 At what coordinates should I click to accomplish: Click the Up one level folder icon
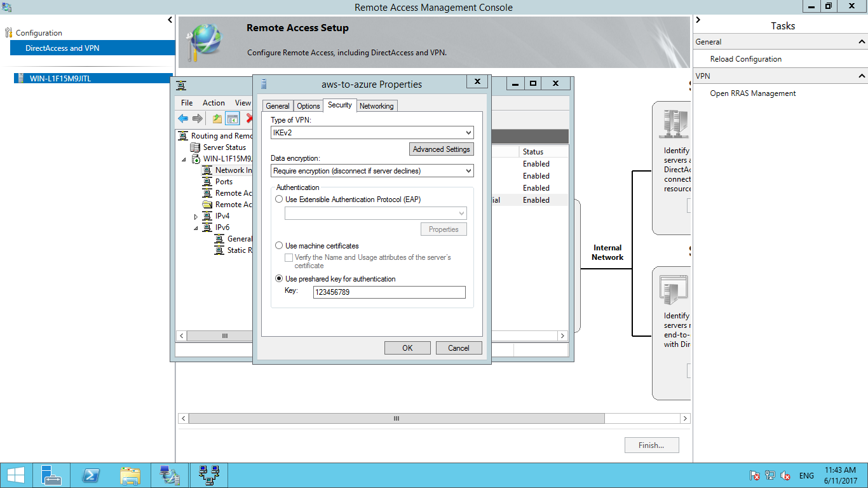click(217, 119)
